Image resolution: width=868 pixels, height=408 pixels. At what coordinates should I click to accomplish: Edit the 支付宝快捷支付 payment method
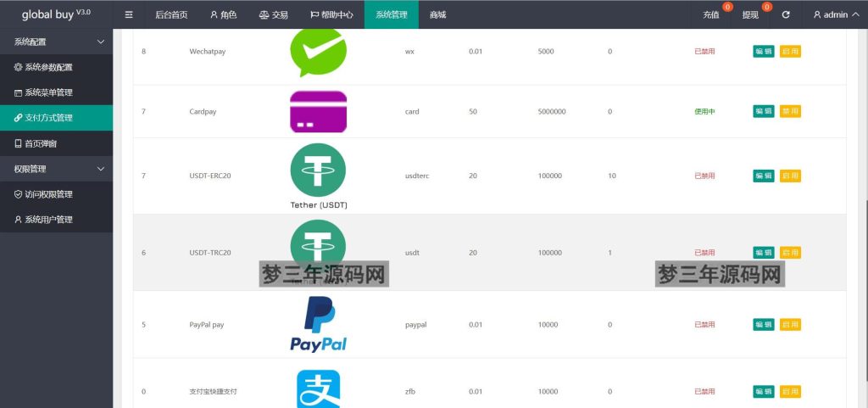point(764,391)
